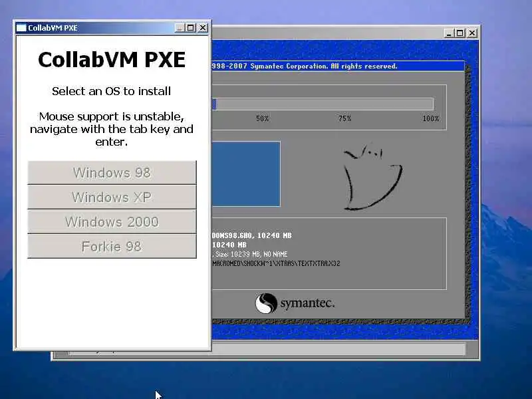Click the 75% progress label
Screen dimensions: 532x399
coord(344,118)
